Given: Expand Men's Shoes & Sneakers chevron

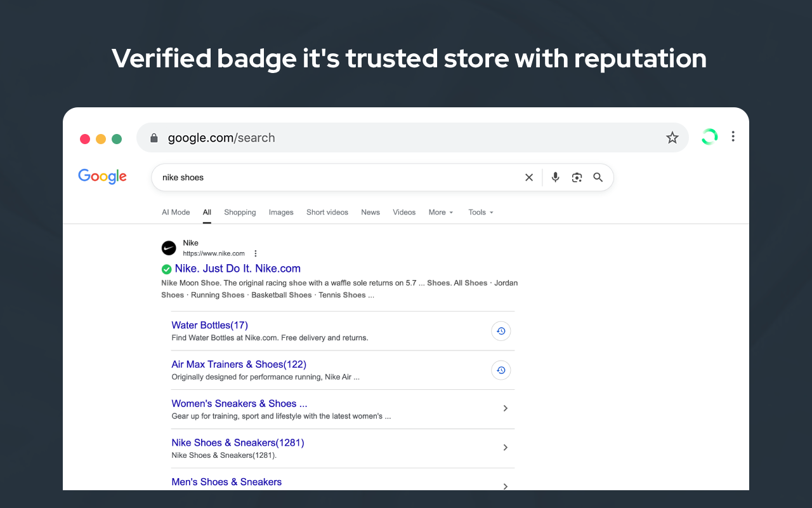Looking at the screenshot, I should click(x=506, y=486).
